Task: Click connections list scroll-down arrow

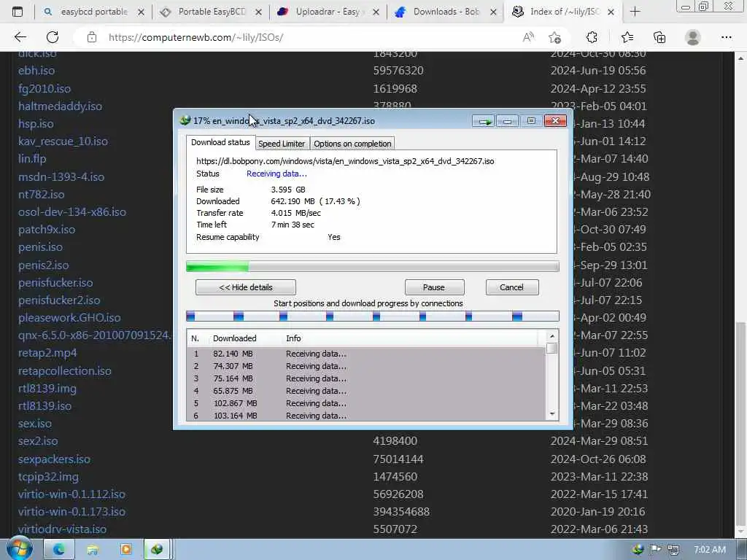Action: point(551,414)
